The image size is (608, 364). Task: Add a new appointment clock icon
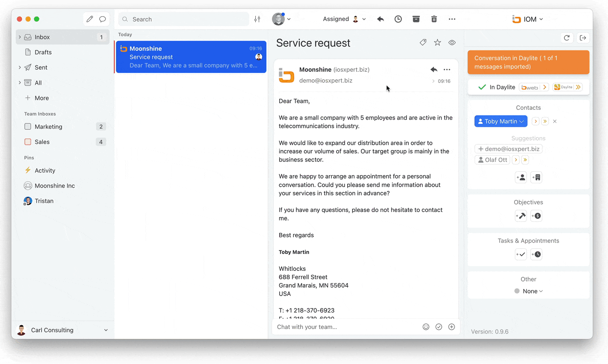tap(536, 254)
